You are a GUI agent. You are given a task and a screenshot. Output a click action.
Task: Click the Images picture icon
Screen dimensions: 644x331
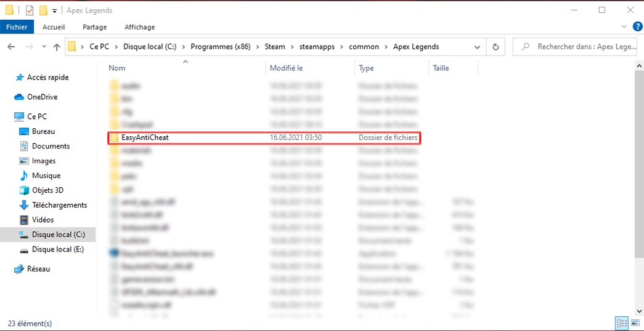[24, 161]
